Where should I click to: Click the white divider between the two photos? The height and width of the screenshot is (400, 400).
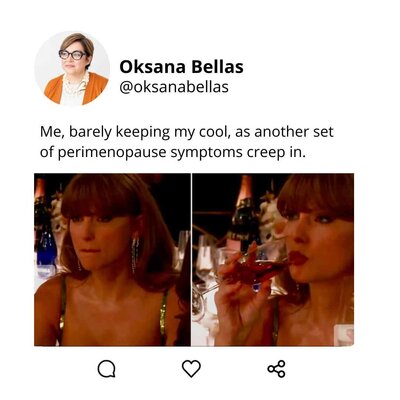[x=191, y=259]
